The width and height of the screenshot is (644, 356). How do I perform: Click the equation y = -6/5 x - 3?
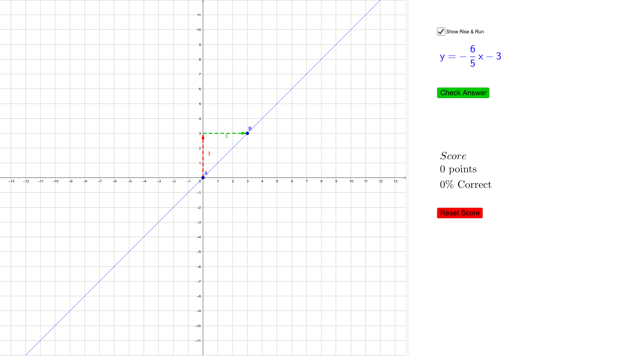[470, 56]
